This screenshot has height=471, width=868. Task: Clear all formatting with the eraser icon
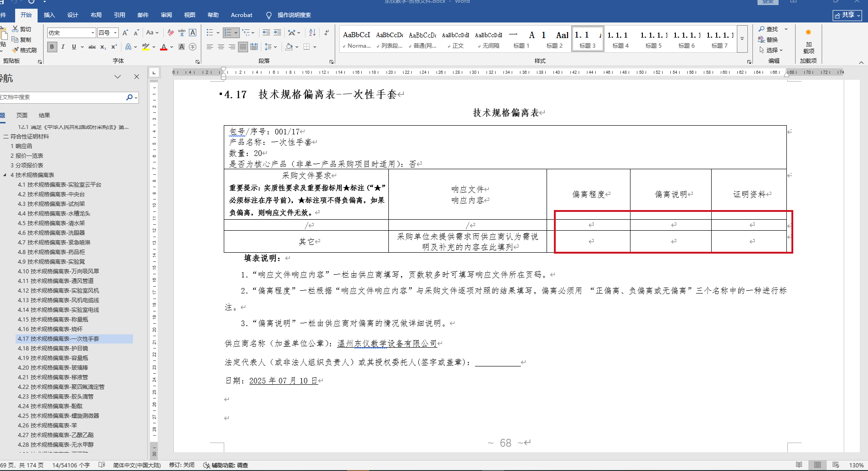[171, 33]
